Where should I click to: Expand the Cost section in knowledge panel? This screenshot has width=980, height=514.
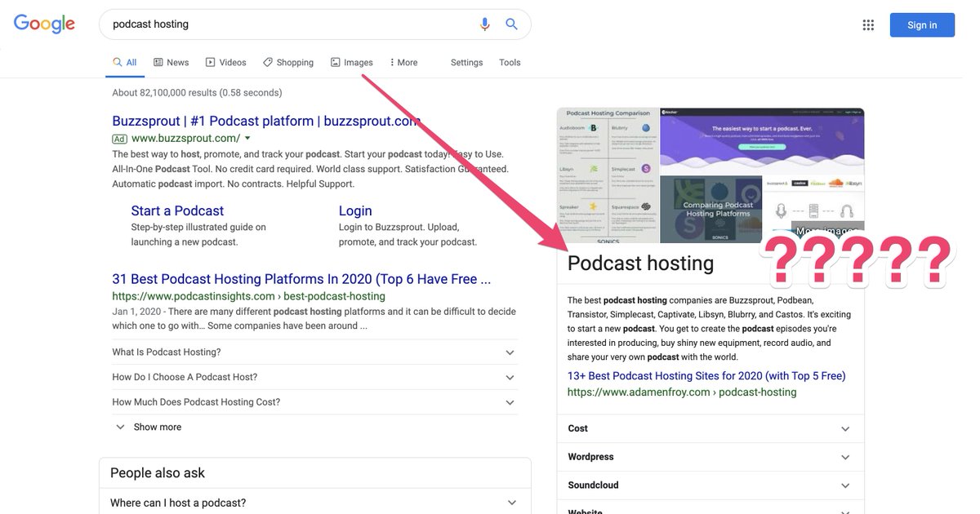click(x=710, y=428)
